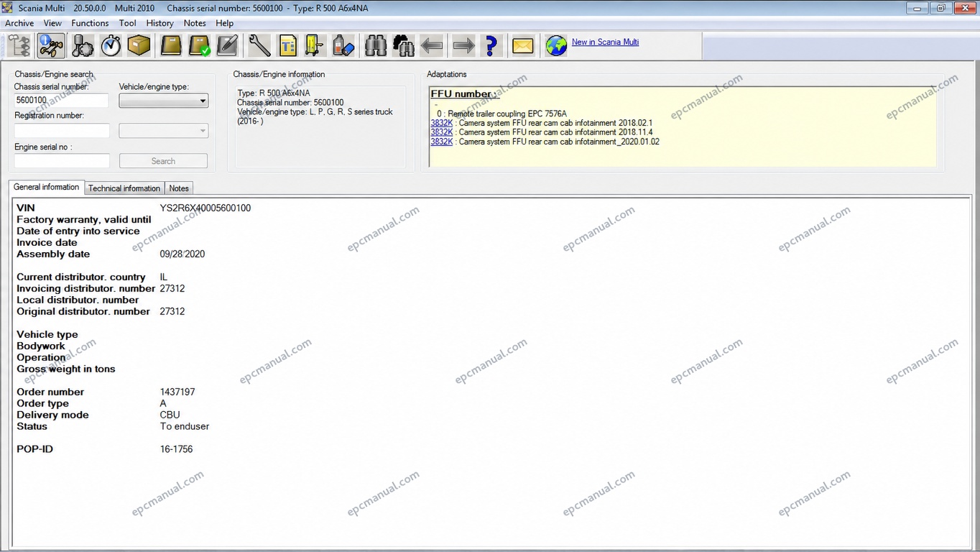This screenshot has width=980, height=552.
Task: Select the country value IL
Action: (x=164, y=277)
